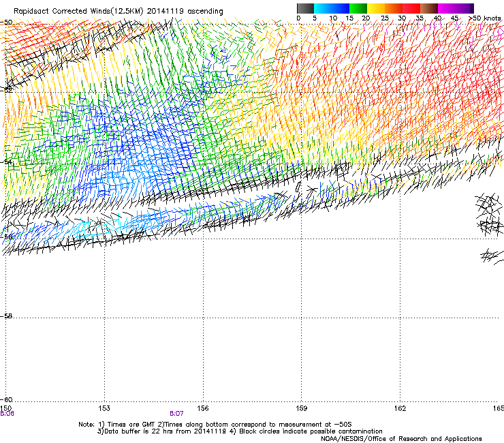Click the 'Rapidscat Corrected Winds(12.5KM)' title text
This screenshot has width=504, height=443.
[78, 12]
